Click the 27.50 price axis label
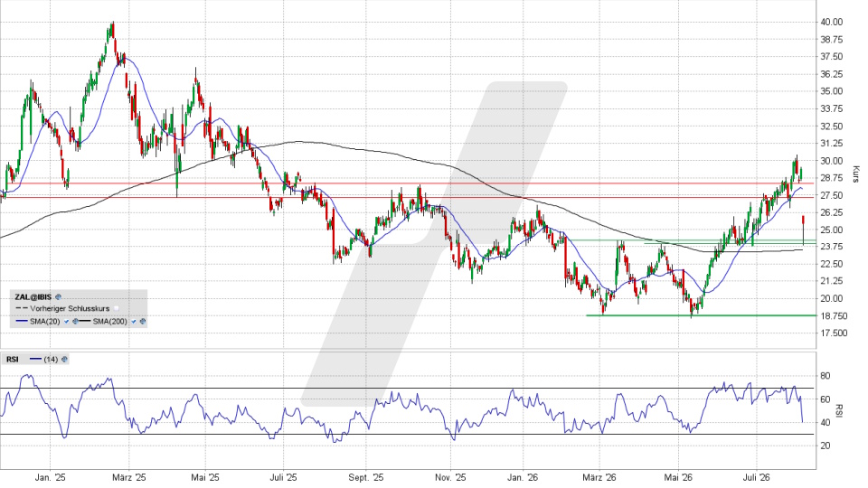 click(831, 195)
